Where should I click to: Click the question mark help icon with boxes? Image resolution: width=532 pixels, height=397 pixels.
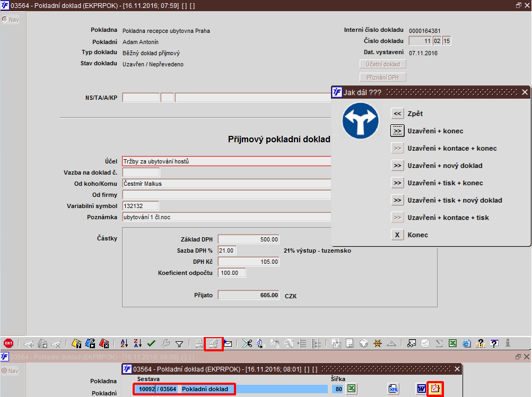(x=481, y=344)
